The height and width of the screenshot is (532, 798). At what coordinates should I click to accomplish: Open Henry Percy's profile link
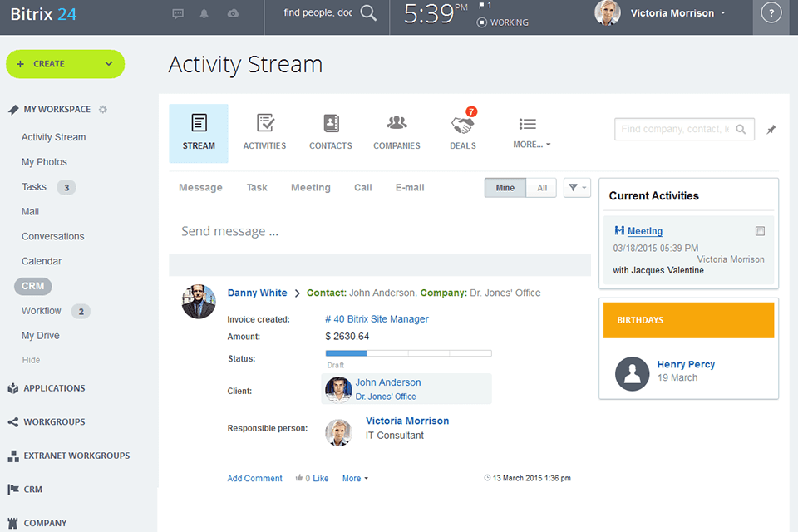coord(686,365)
